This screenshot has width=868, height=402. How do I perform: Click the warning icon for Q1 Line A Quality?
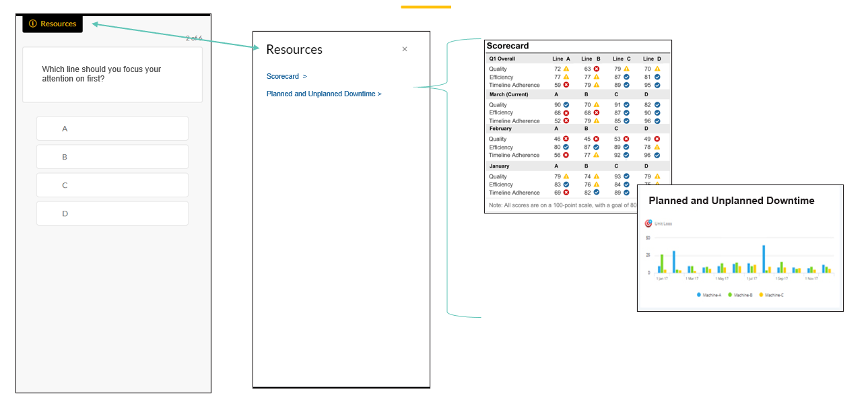566,69
